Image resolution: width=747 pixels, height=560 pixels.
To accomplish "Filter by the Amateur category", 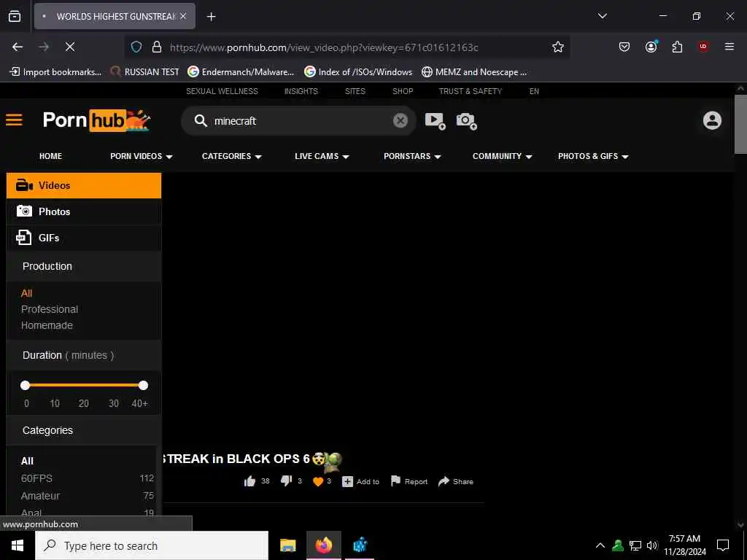I will coord(41,496).
